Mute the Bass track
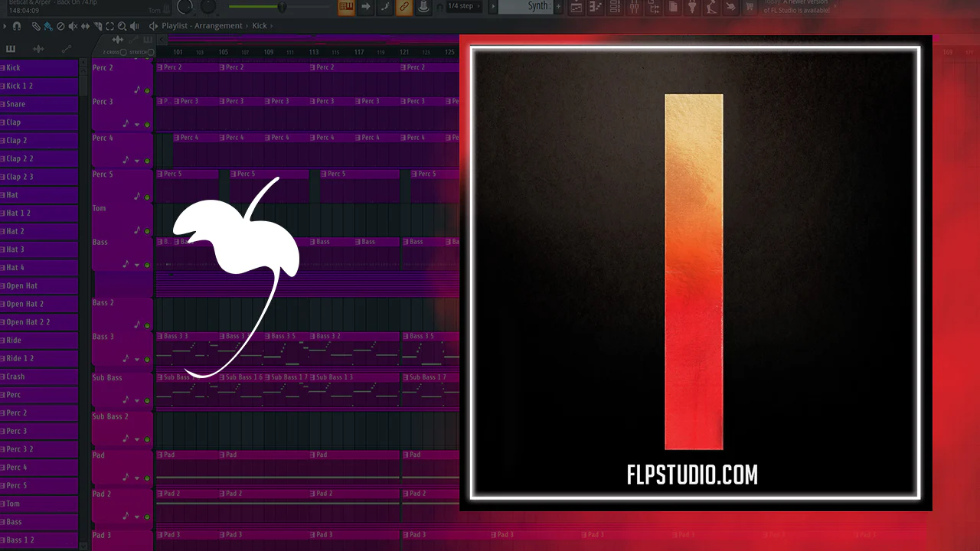Image resolution: width=980 pixels, height=551 pixels. point(147,266)
